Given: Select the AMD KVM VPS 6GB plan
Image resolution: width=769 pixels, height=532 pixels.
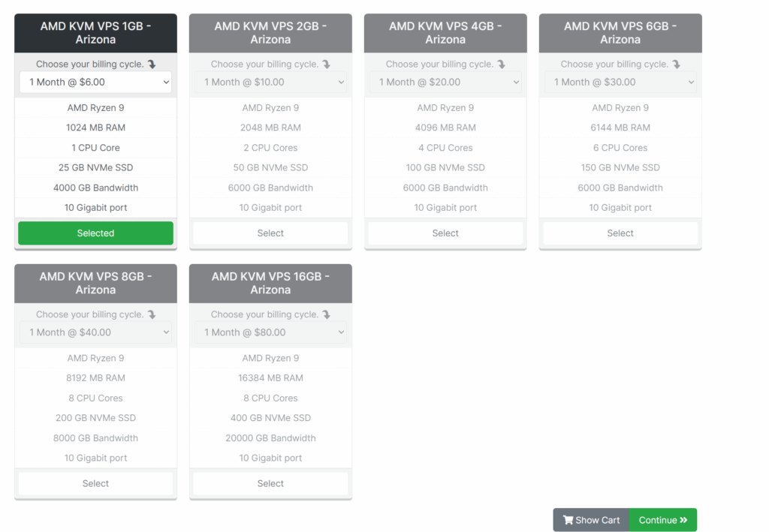Looking at the screenshot, I should point(620,233).
